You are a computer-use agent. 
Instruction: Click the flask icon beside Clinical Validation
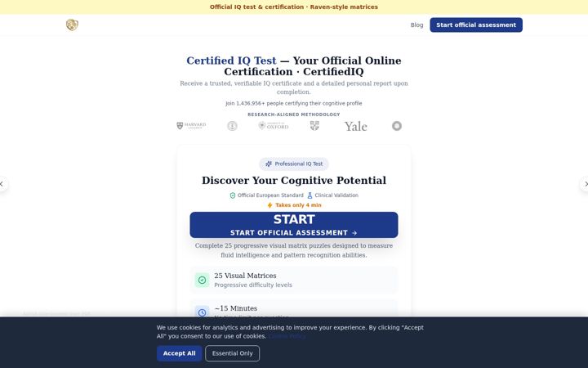tap(310, 195)
